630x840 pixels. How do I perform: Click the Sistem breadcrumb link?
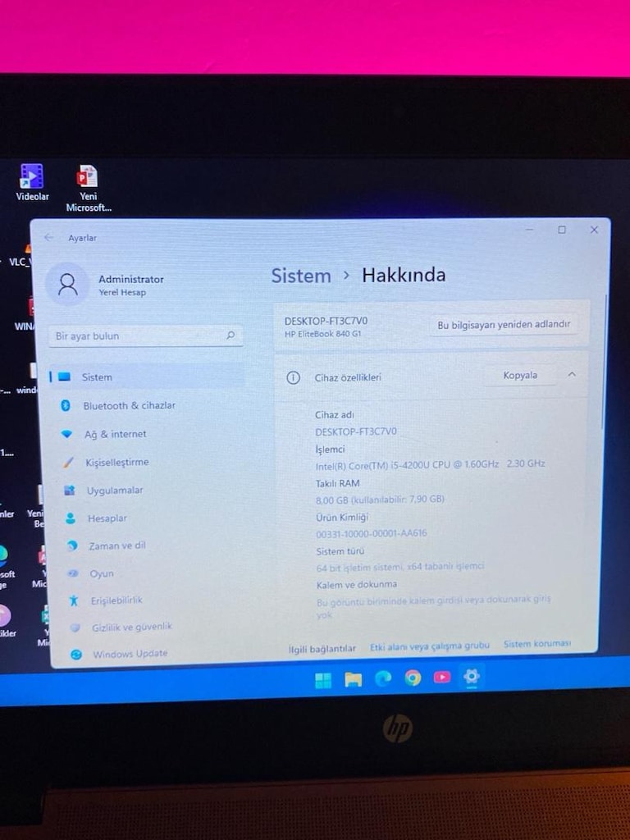click(x=301, y=276)
